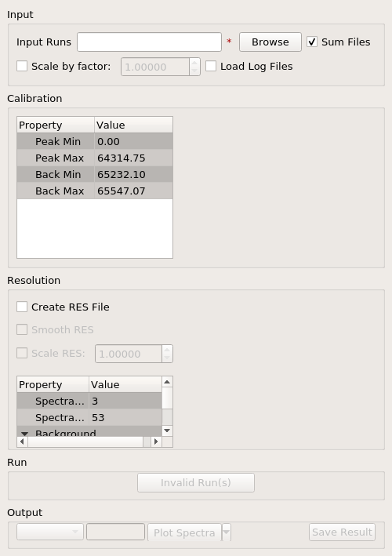Collapse the Background tree item arrow
Image resolution: width=392 pixels, height=556 pixels.
[24, 434]
